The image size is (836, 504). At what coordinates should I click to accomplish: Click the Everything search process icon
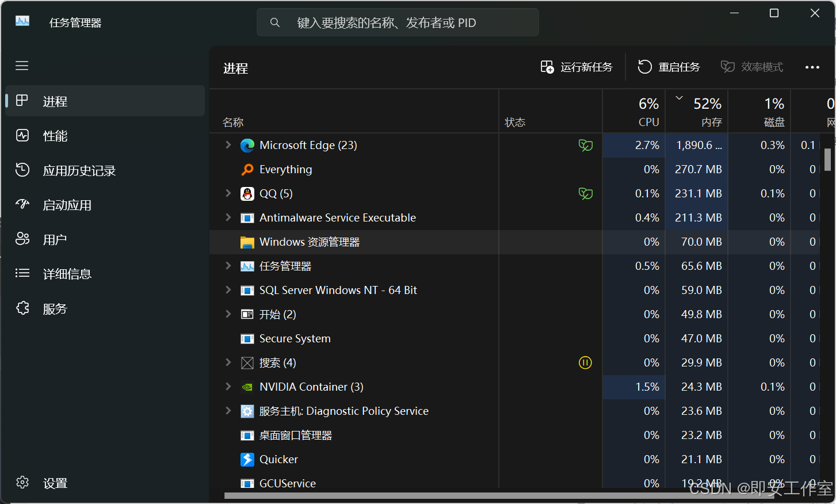pos(247,170)
